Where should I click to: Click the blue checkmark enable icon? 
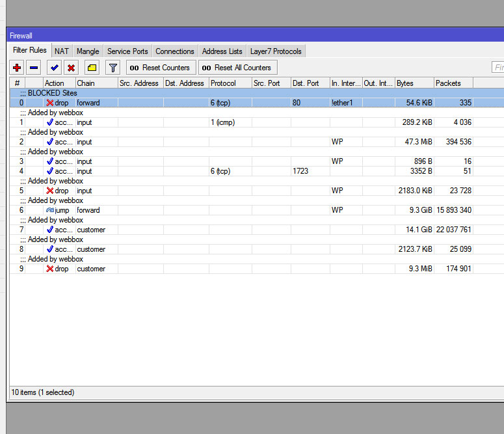click(54, 68)
